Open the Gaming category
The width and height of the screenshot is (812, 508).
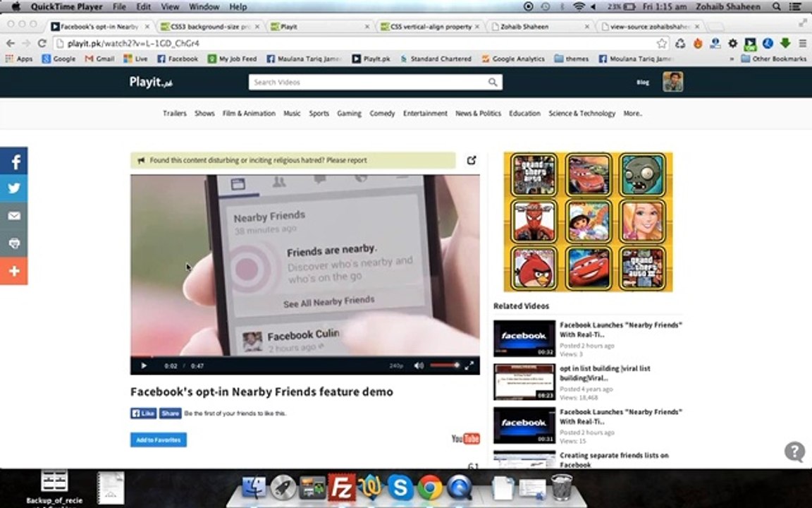(x=349, y=113)
